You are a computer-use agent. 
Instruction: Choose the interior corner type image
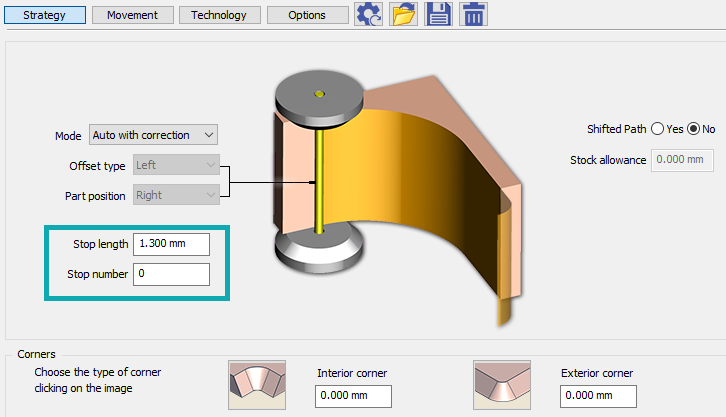pyautogui.click(x=257, y=384)
